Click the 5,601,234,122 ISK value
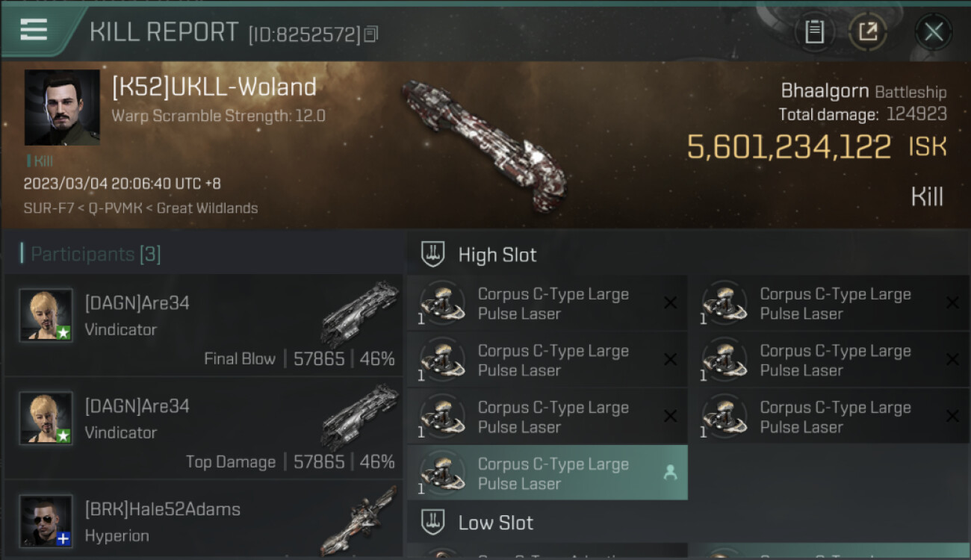This screenshot has width=971, height=560. 816,147
